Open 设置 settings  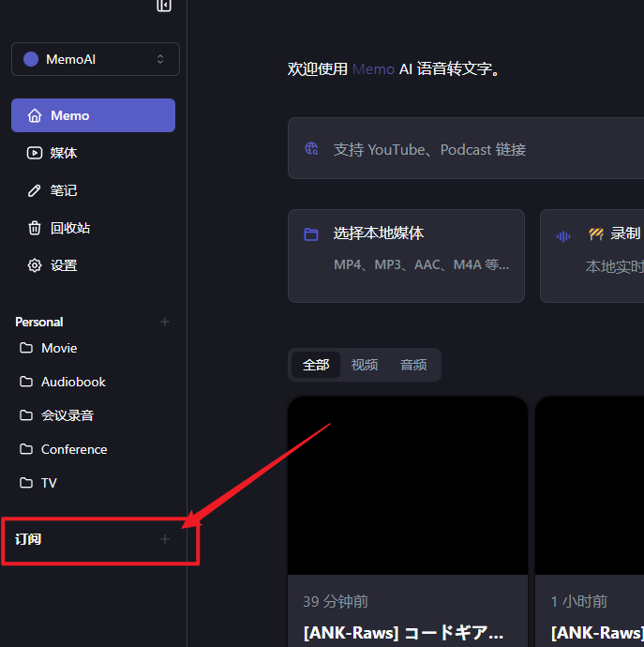(x=93, y=265)
